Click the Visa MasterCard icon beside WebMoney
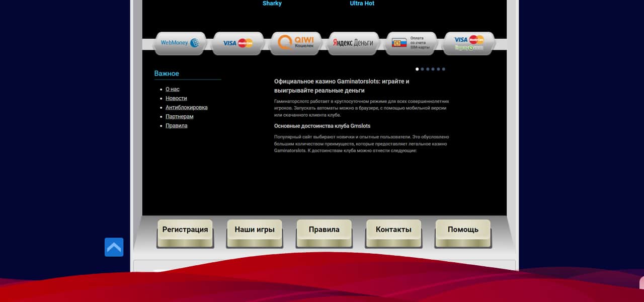Screen dimensions: 644x302 tap(238, 43)
